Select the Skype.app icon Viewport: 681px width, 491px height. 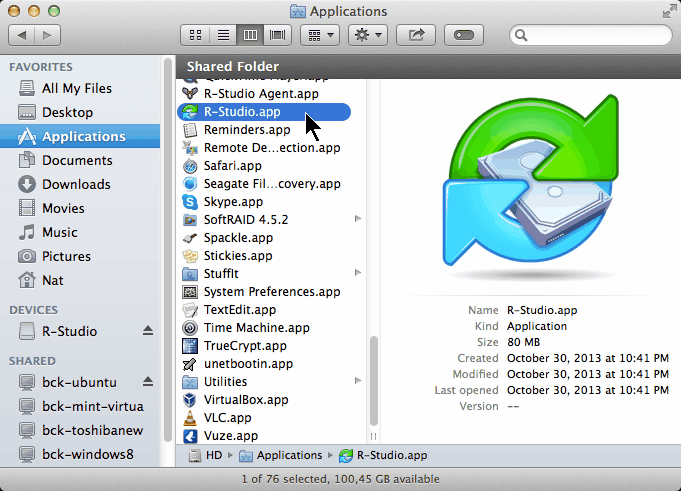coord(190,201)
